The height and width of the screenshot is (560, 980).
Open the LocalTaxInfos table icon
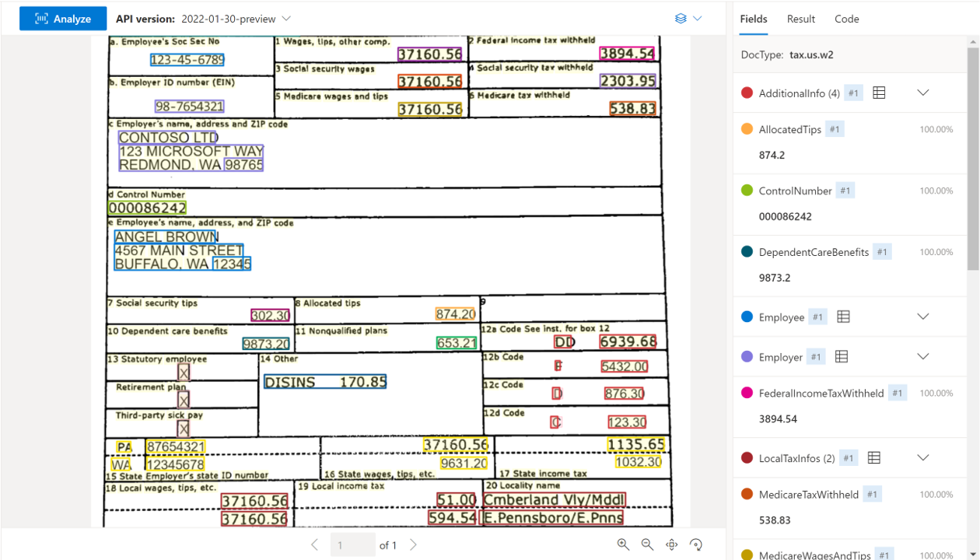[x=873, y=457]
